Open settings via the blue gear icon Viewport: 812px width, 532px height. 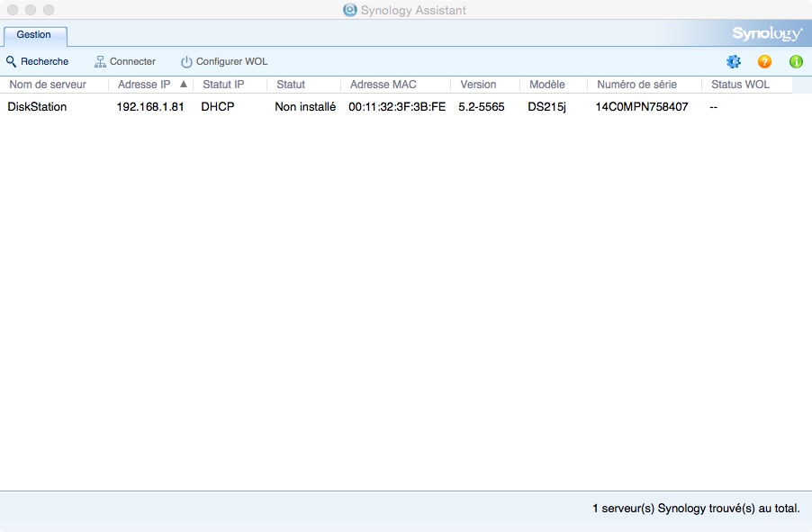click(734, 61)
